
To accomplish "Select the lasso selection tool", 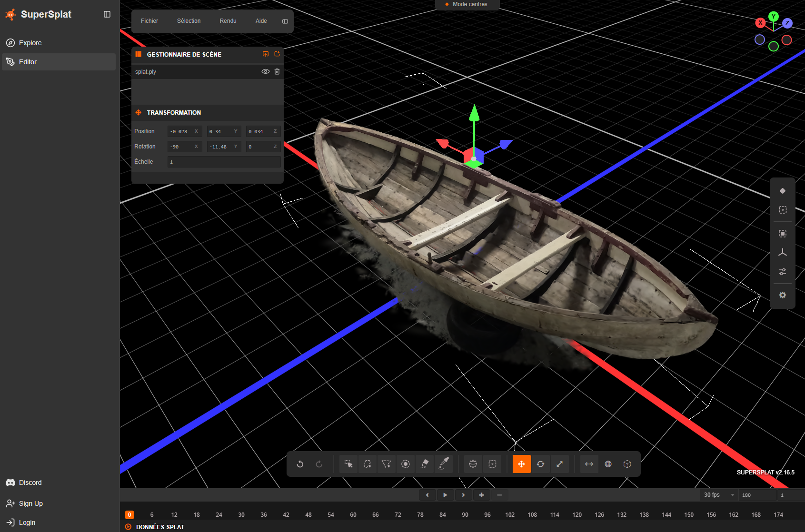I will pyautogui.click(x=367, y=464).
